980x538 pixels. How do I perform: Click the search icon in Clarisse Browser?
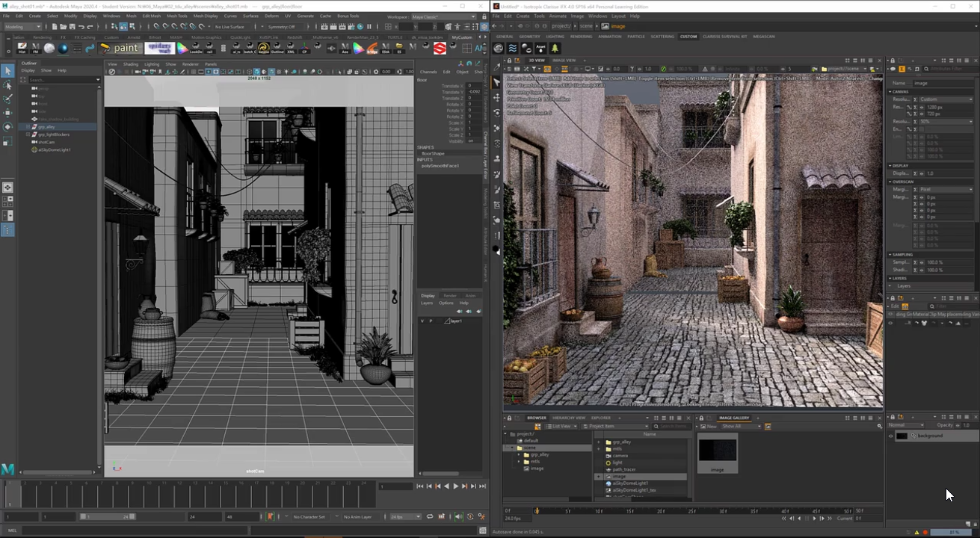pyautogui.click(x=658, y=426)
